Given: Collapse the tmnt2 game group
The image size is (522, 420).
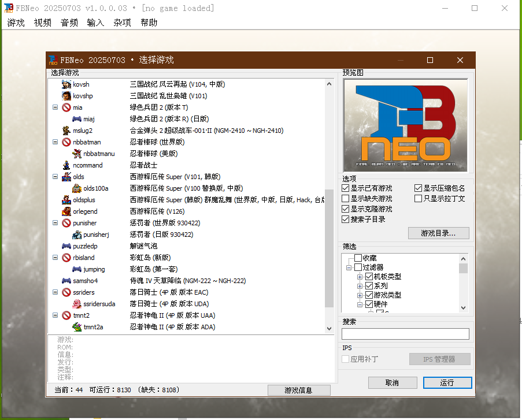Looking at the screenshot, I should (x=55, y=315).
